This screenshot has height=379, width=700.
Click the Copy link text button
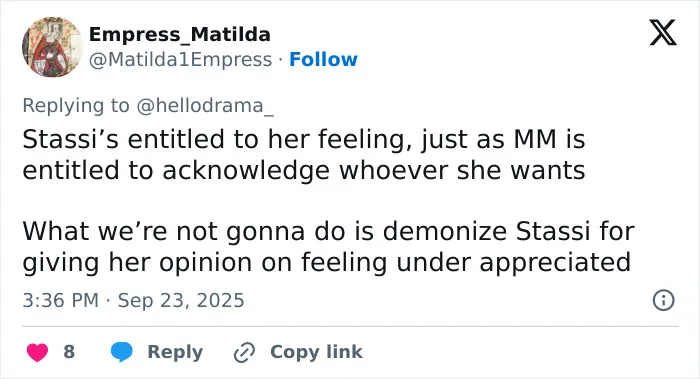(x=316, y=352)
